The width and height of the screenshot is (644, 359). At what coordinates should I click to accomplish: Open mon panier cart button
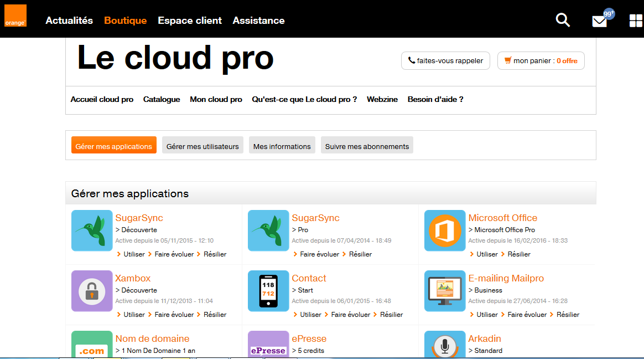coord(541,61)
